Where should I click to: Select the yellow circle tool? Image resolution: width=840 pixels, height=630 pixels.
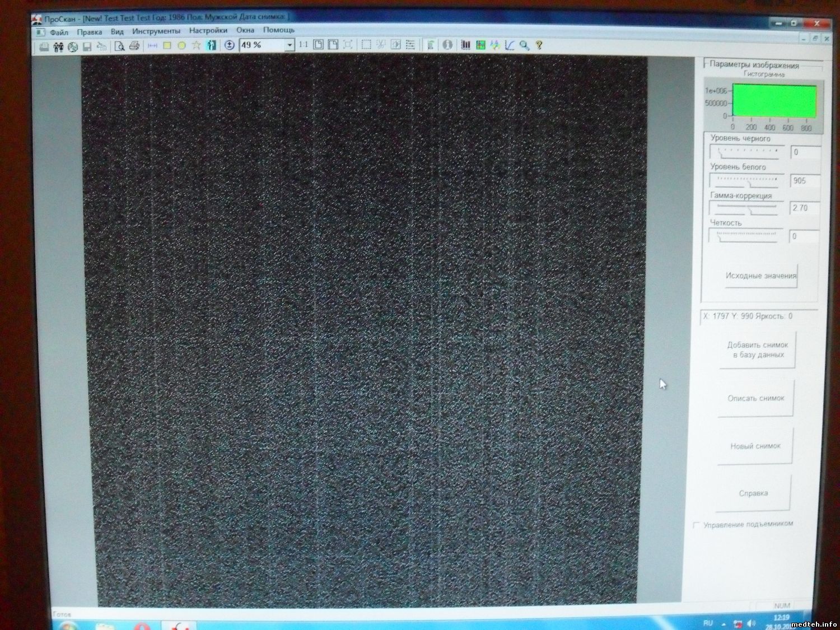click(181, 45)
